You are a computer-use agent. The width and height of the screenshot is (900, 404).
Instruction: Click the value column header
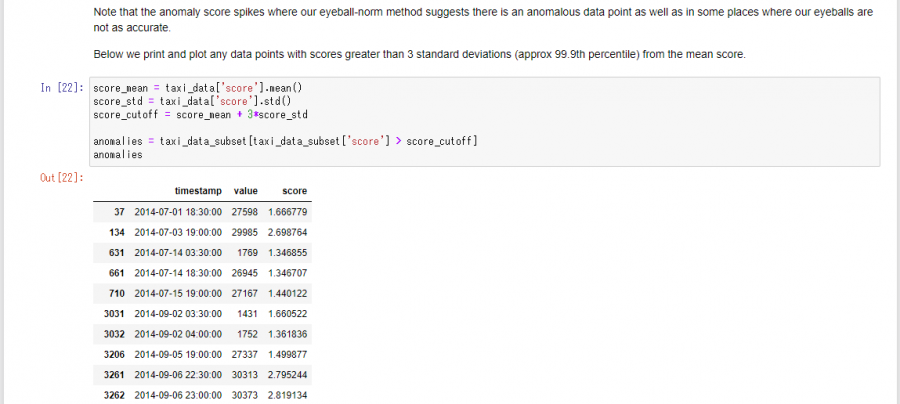[246, 191]
